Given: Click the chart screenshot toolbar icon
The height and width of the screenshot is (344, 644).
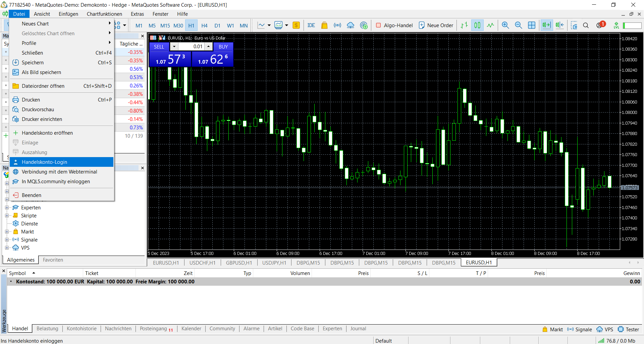Looking at the screenshot, I should [574, 25].
